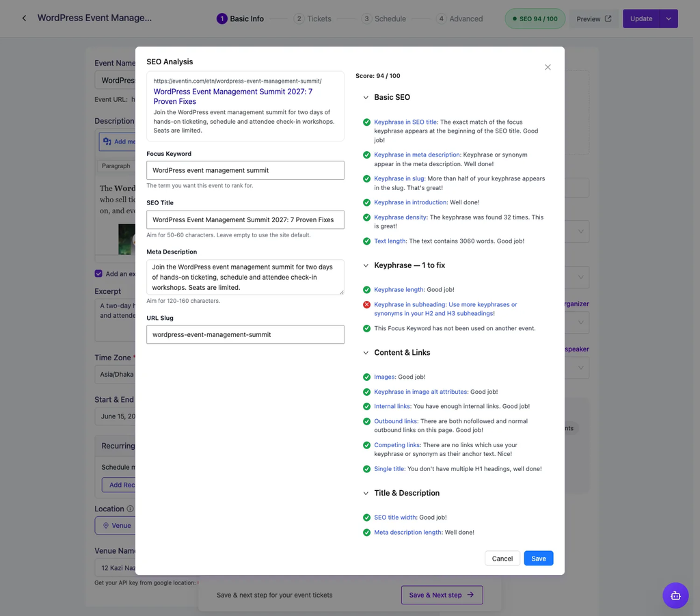Click the Preview external link icon
Viewport: 700px width, 616px height.
pos(608,18)
